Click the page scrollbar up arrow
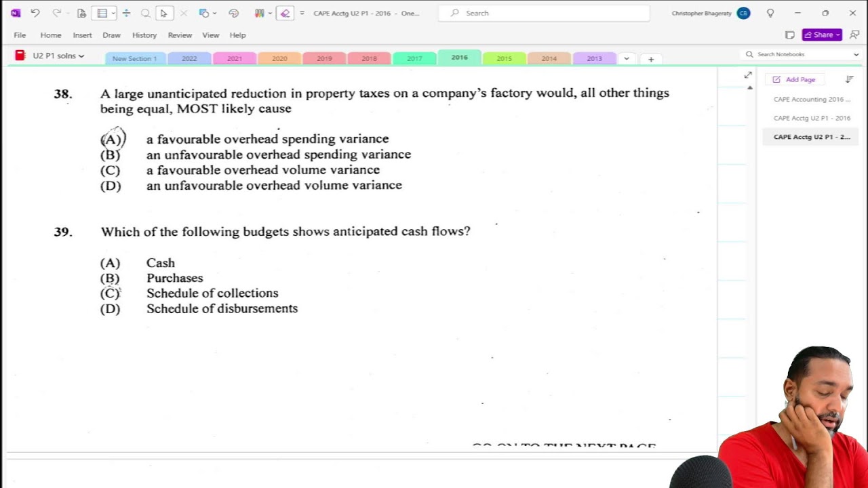 [749, 87]
